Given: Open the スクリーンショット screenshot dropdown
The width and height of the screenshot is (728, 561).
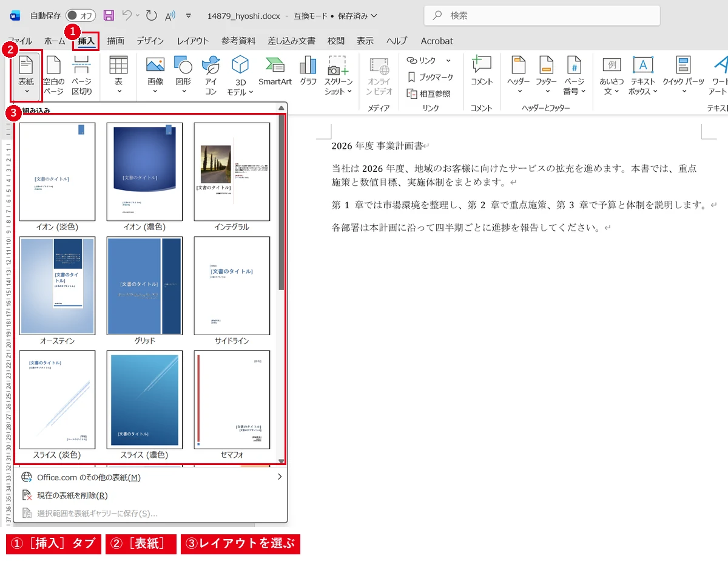Looking at the screenshot, I should [x=338, y=75].
